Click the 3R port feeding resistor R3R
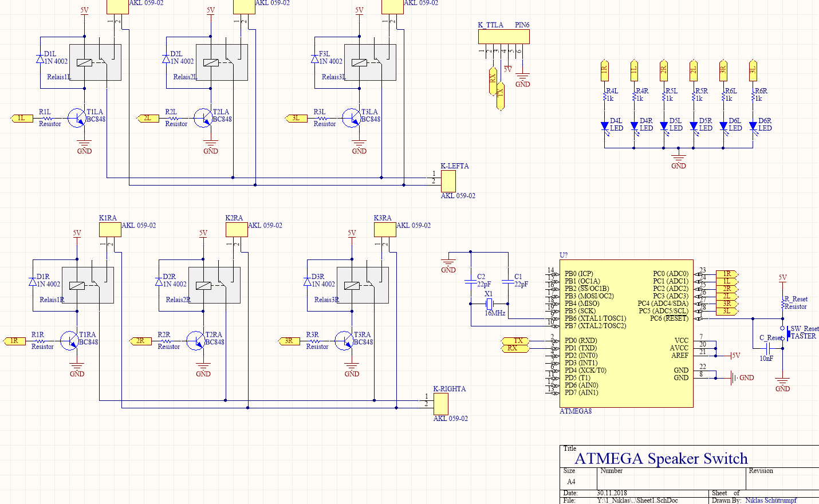Screen dimensions: 819x504 pos(289,341)
